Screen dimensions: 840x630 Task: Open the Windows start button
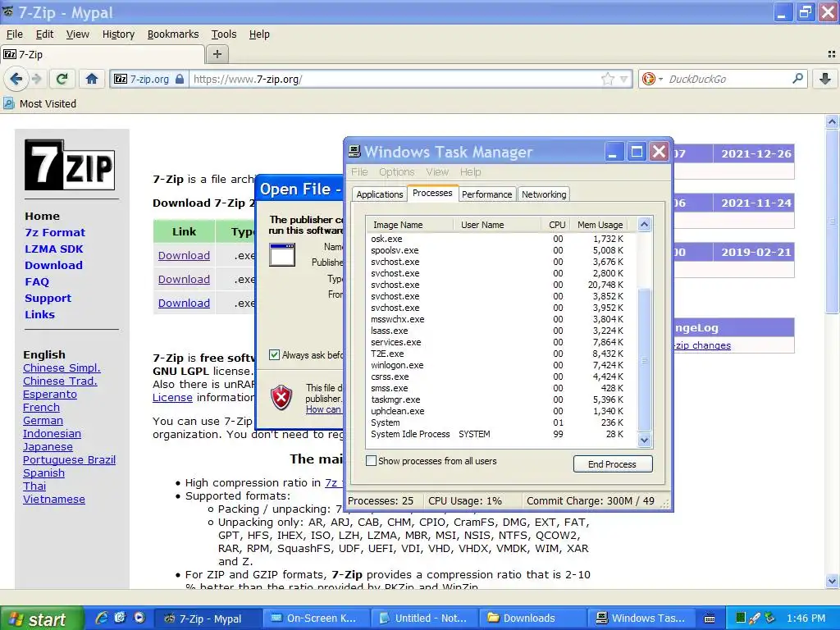click(x=42, y=619)
